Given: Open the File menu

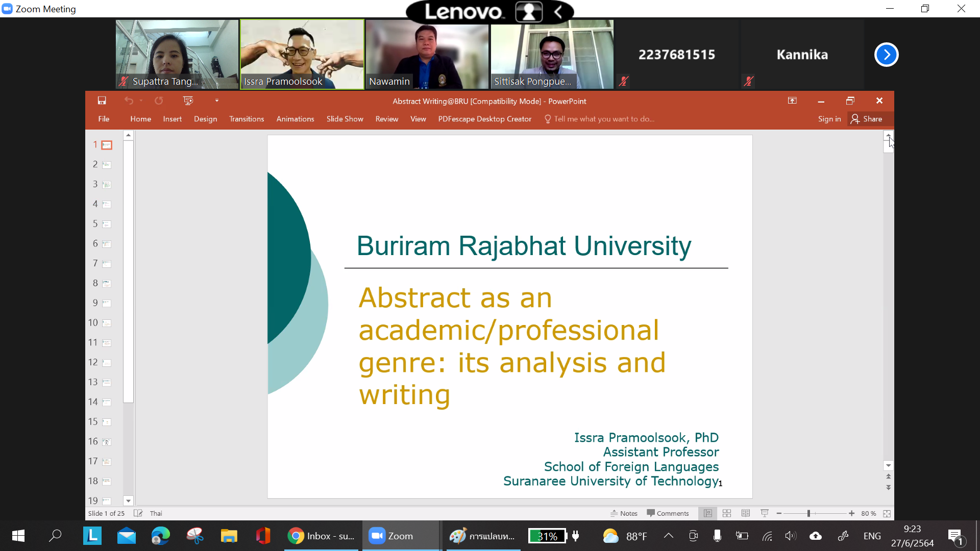Looking at the screenshot, I should click(x=104, y=119).
